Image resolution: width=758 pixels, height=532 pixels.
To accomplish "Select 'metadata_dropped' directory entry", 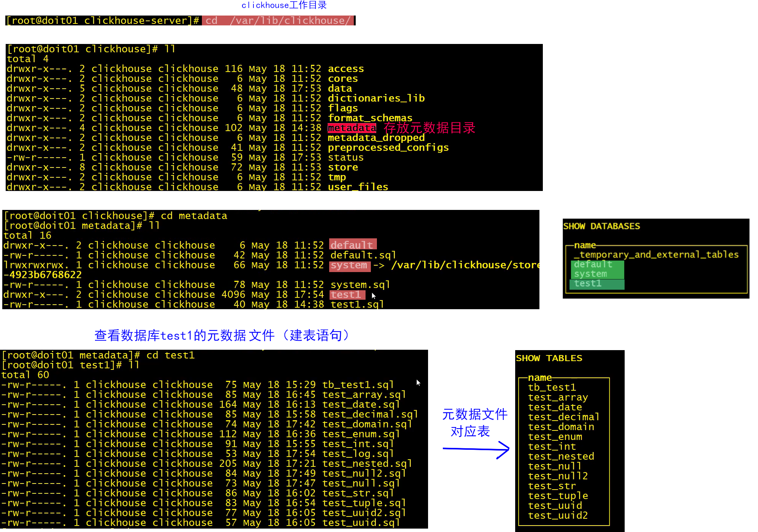I will click(x=376, y=138).
